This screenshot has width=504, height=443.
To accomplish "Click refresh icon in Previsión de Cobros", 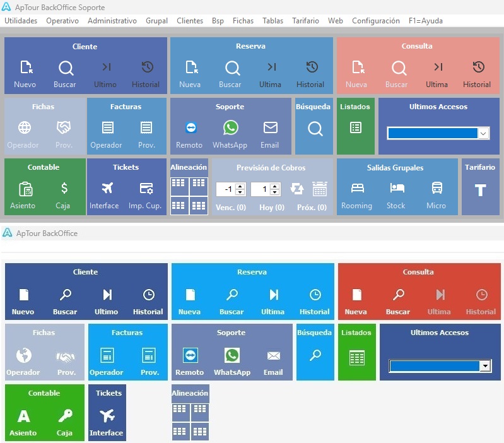I will [x=297, y=189].
